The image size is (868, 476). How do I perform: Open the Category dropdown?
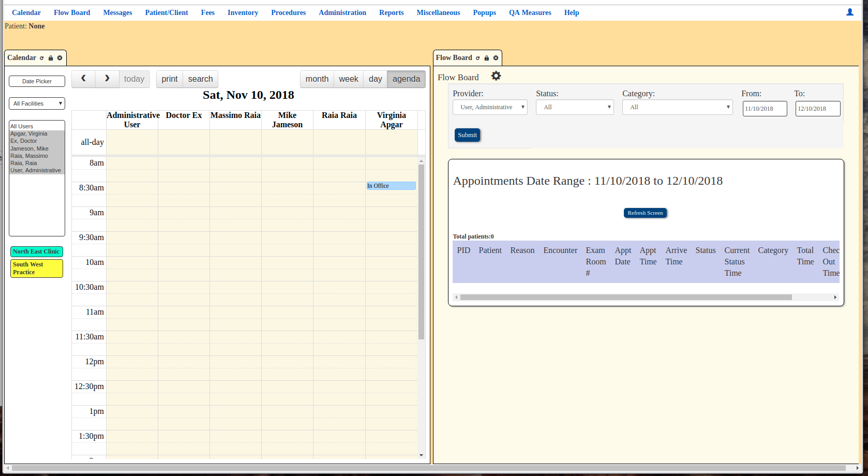678,107
